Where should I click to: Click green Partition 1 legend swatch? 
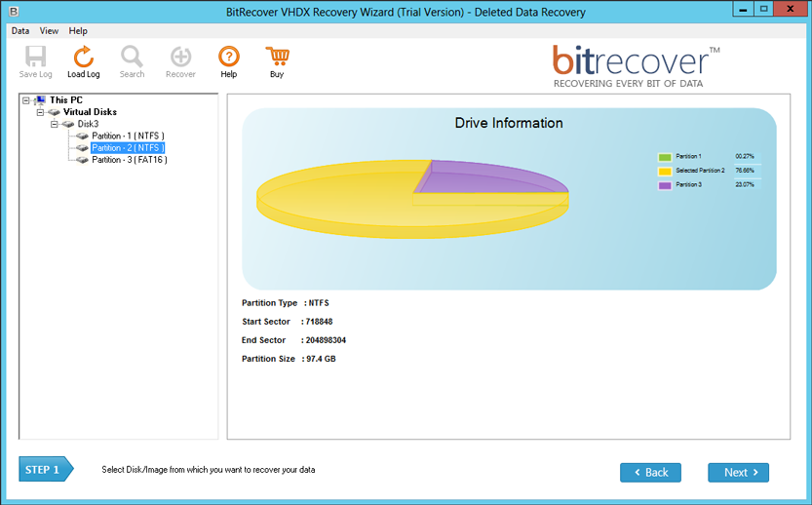click(x=665, y=157)
